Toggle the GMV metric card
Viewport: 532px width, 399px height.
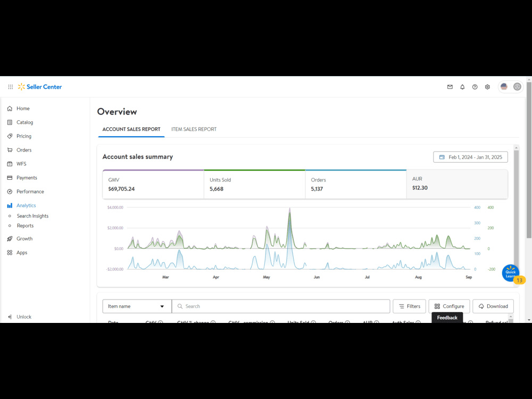tap(153, 184)
